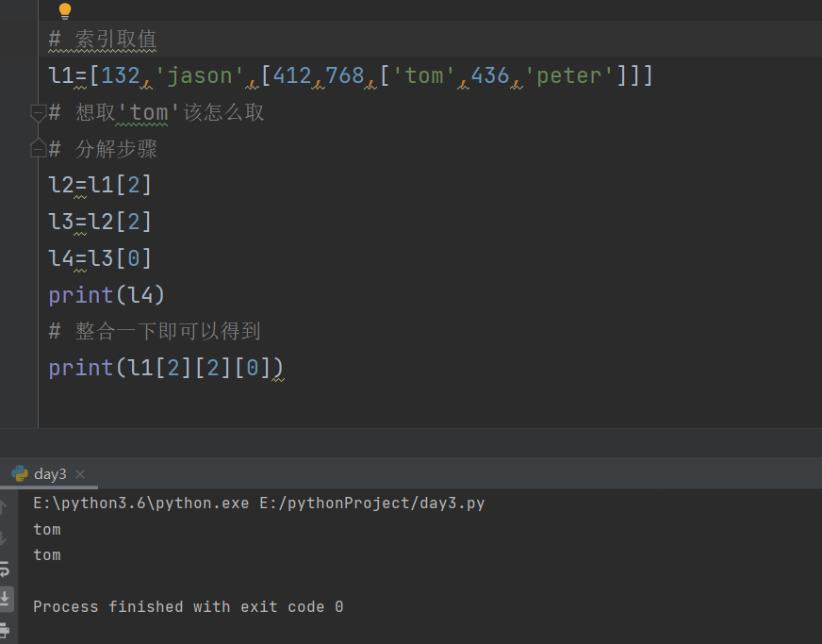Click the second "tom" console output line
Image resolution: width=822 pixels, height=644 pixels.
47,555
